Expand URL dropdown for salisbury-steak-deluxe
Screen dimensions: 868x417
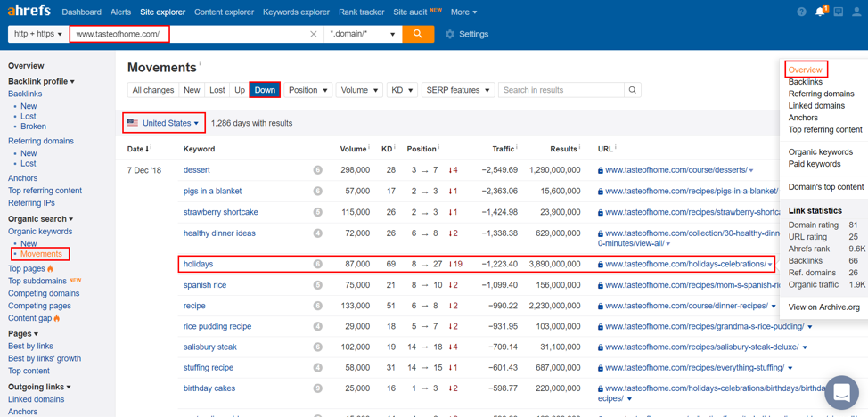pyautogui.click(x=805, y=347)
